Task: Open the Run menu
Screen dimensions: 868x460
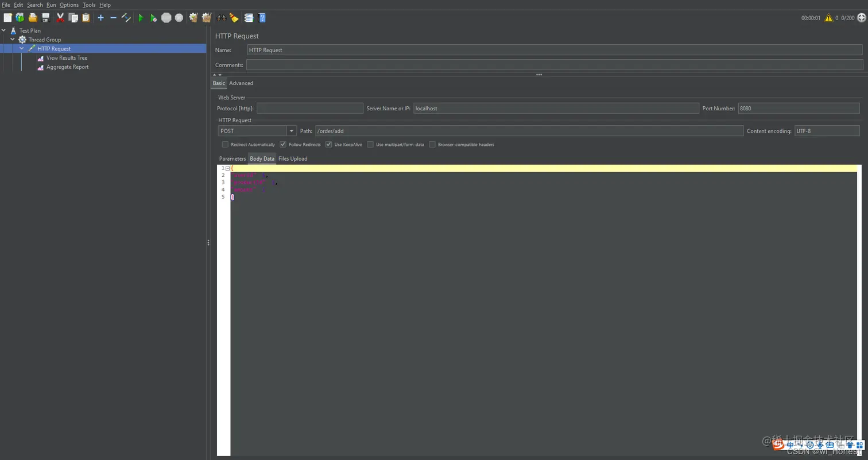Action: [x=51, y=5]
